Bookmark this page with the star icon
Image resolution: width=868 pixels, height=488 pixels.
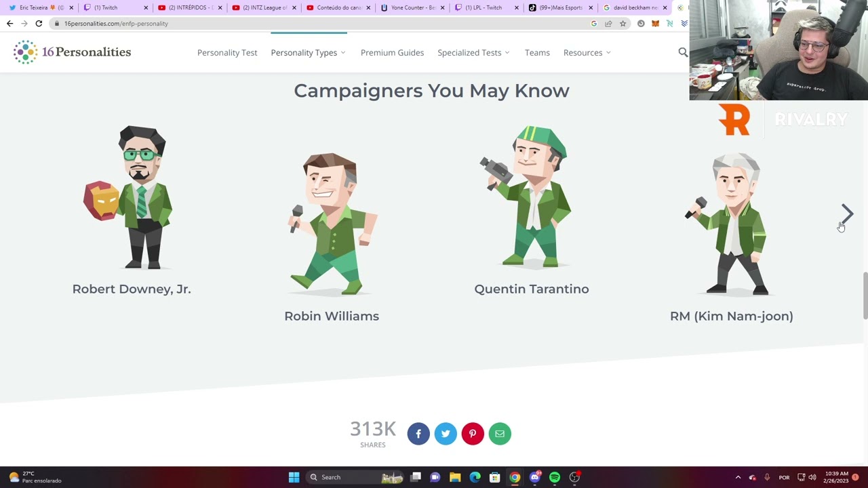coord(623,24)
